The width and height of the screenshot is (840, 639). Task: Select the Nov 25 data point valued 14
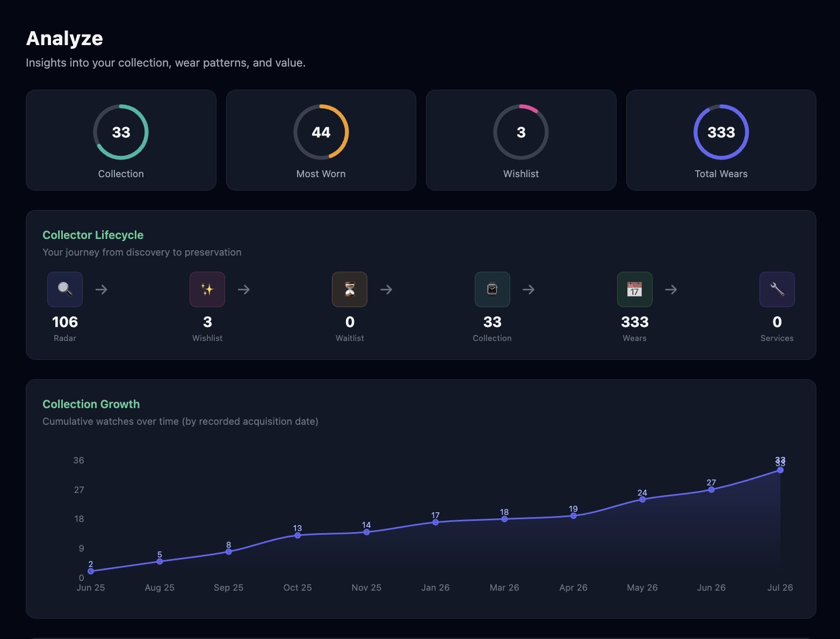tap(366, 532)
